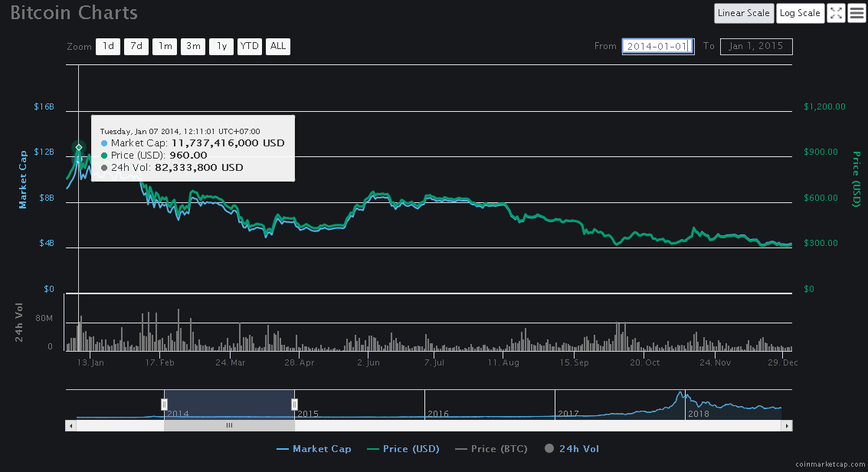The width and height of the screenshot is (868, 472).
Task: Set zoom to 1d
Action: click(108, 47)
